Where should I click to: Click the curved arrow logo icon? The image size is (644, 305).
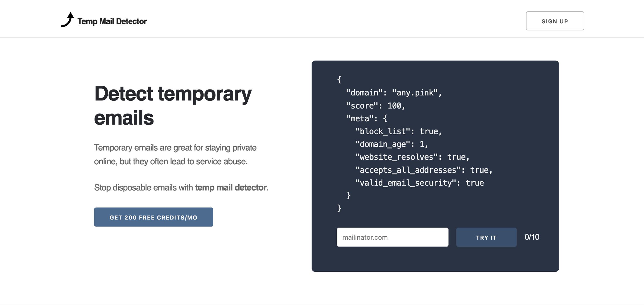[68, 20]
